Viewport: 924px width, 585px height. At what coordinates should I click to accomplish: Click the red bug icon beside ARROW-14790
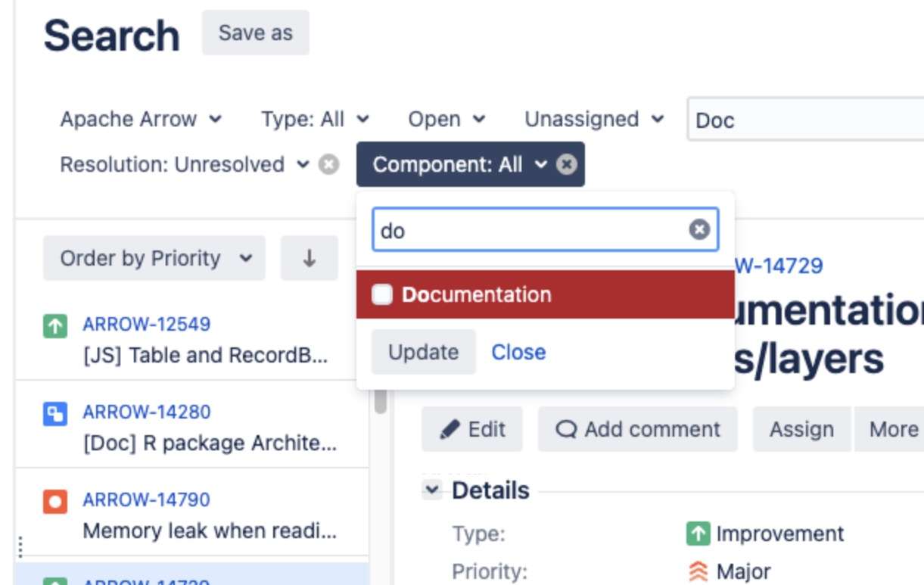point(55,502)
